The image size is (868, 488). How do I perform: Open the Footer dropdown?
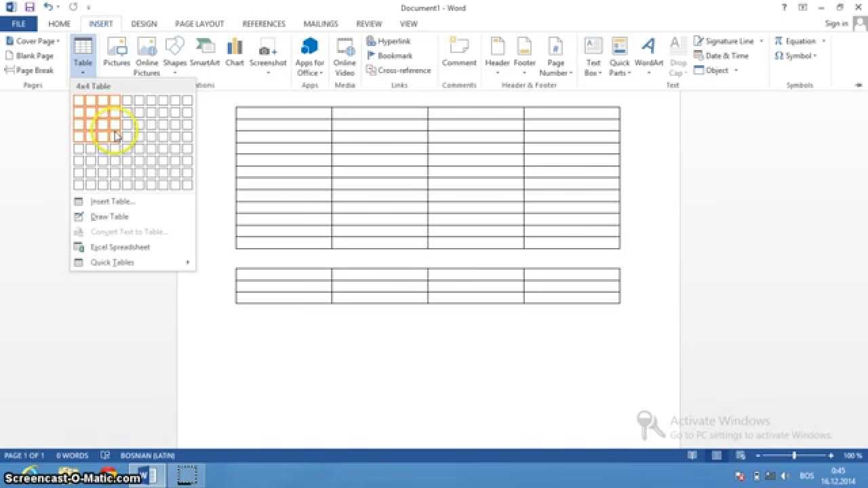click(524, 57)
